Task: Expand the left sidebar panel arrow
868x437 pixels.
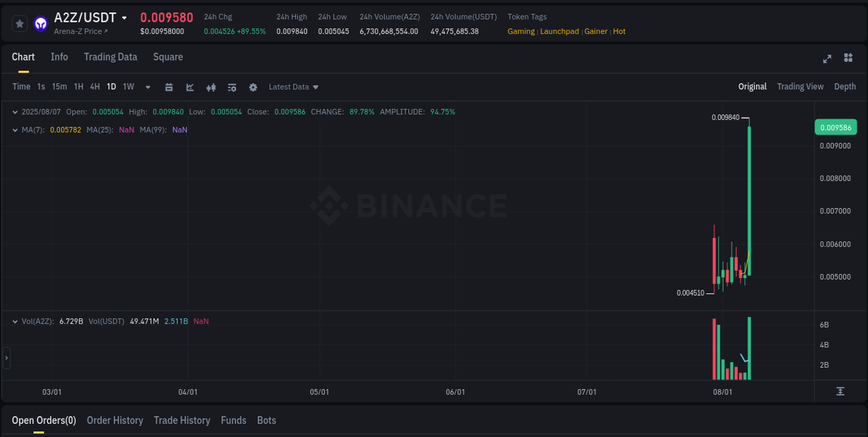Action: coord(6,357)
